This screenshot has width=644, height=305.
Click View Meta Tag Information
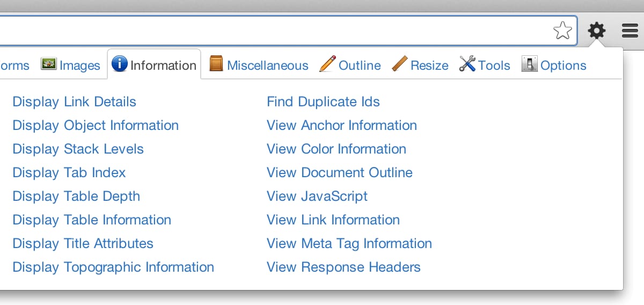(349, 243)
